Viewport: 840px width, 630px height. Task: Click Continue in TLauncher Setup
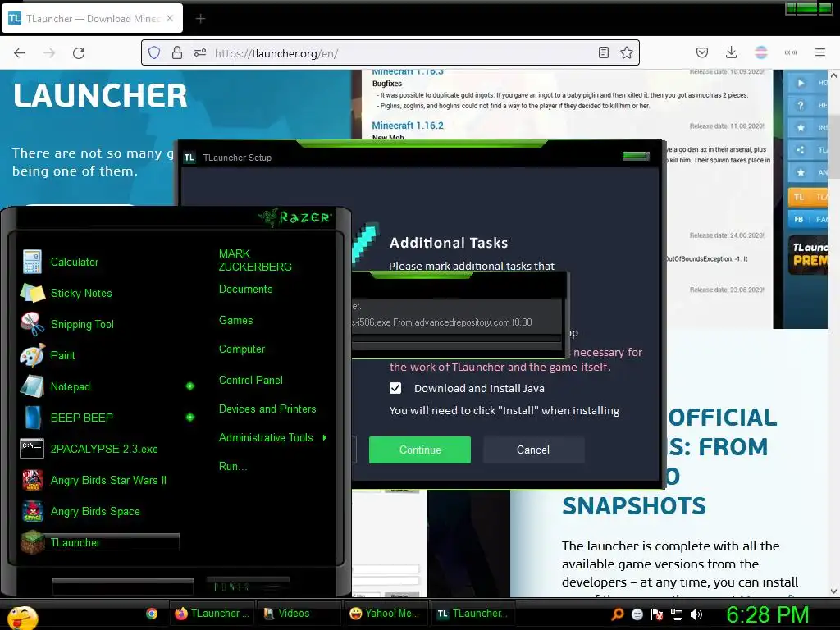coord(420,450)
